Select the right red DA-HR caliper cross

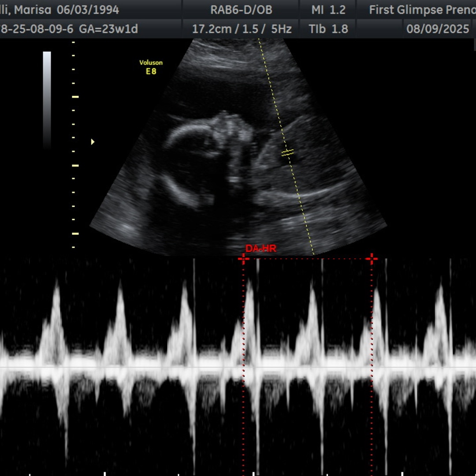coord(372,259)
